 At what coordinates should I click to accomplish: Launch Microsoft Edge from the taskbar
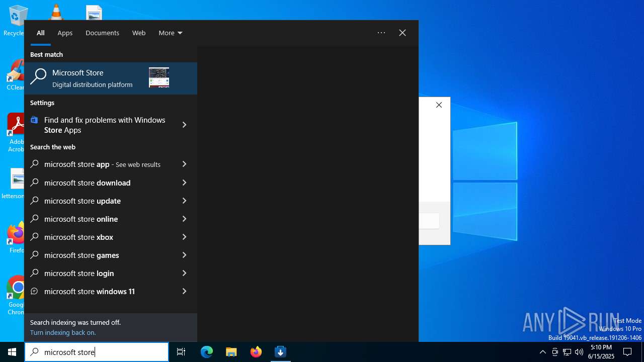(207, 352)
